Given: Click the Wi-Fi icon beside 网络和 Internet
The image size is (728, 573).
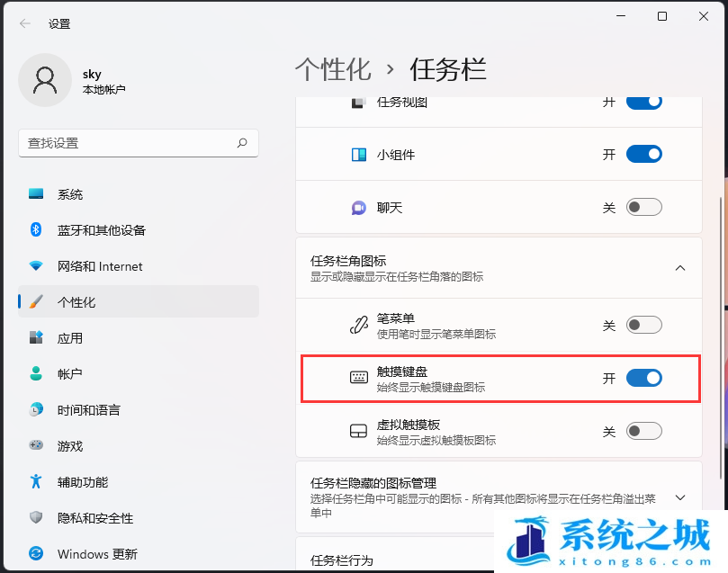Looking at the screenshot, I should [36, 266].
